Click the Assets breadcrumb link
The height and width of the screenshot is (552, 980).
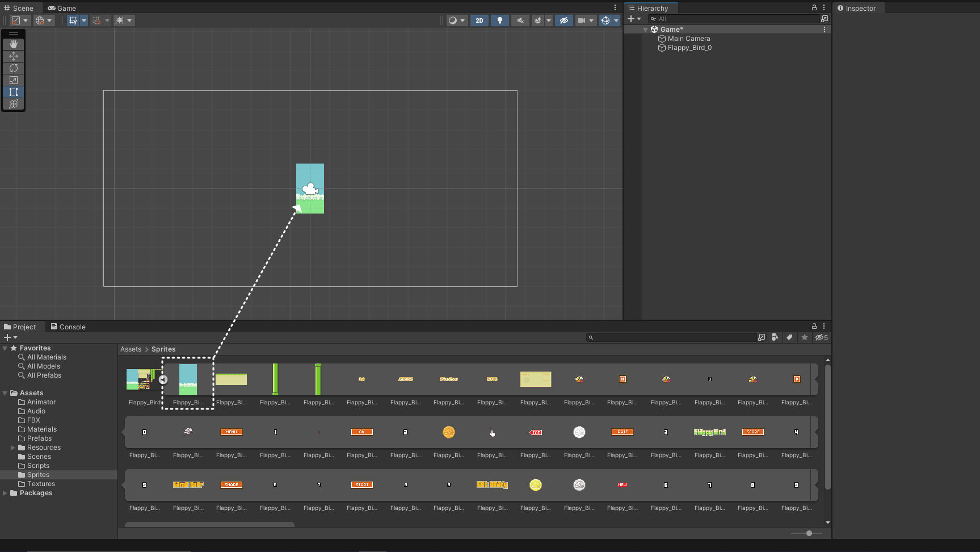click(x=131, y=349)
